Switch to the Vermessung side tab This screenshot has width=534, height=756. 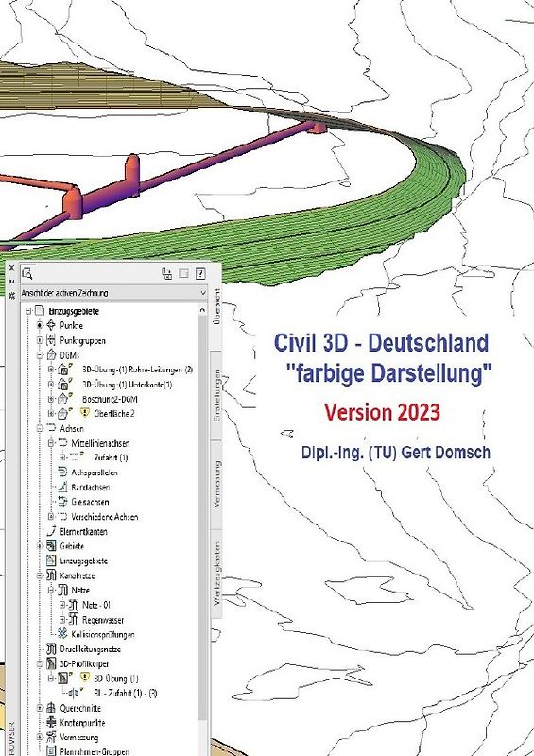click(216, 484)
